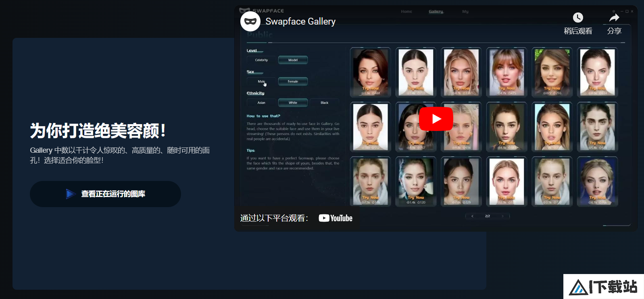
Task: Open face card with 8.5k views 614 stars
Action: [597, 73]
